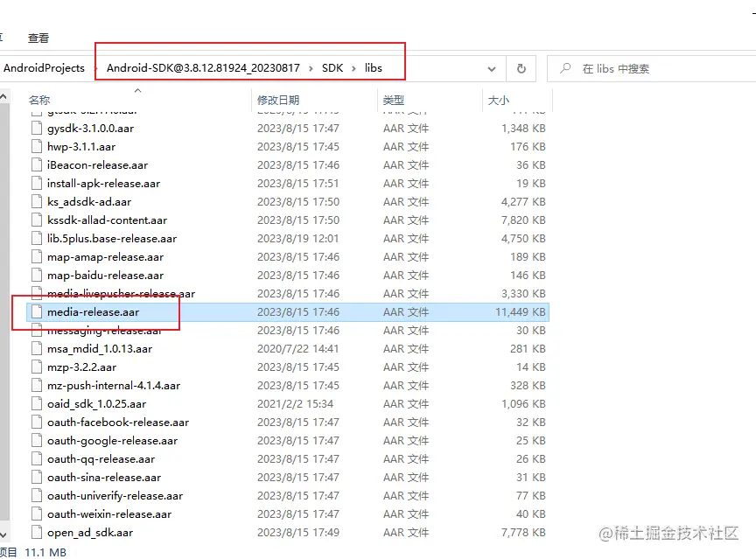Screen dimensions: 756x559
Task: Expand the chevron after SDK path segment
Action: pos(353,68)
